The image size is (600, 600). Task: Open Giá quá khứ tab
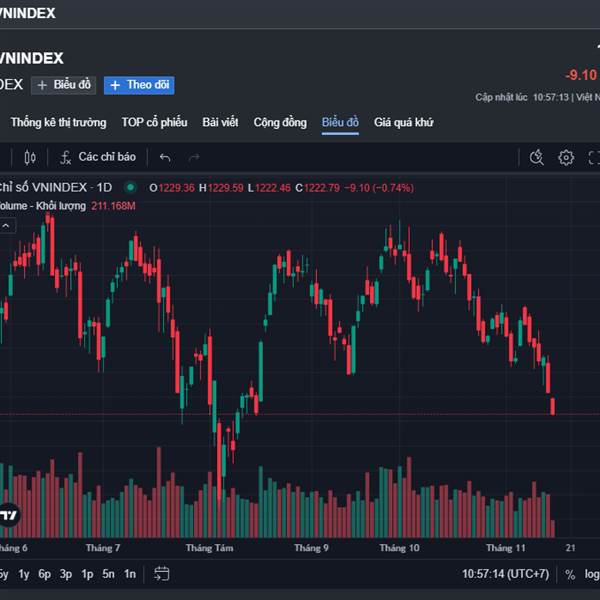point(404,122)
